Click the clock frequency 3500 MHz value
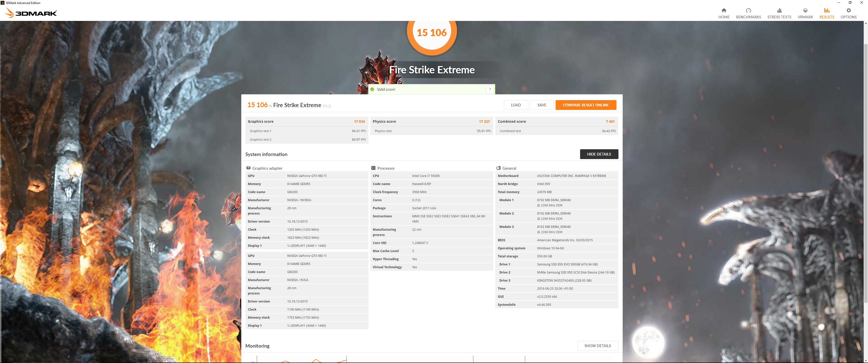The width and height of the screenshot is (868, 363). (419, 192)
